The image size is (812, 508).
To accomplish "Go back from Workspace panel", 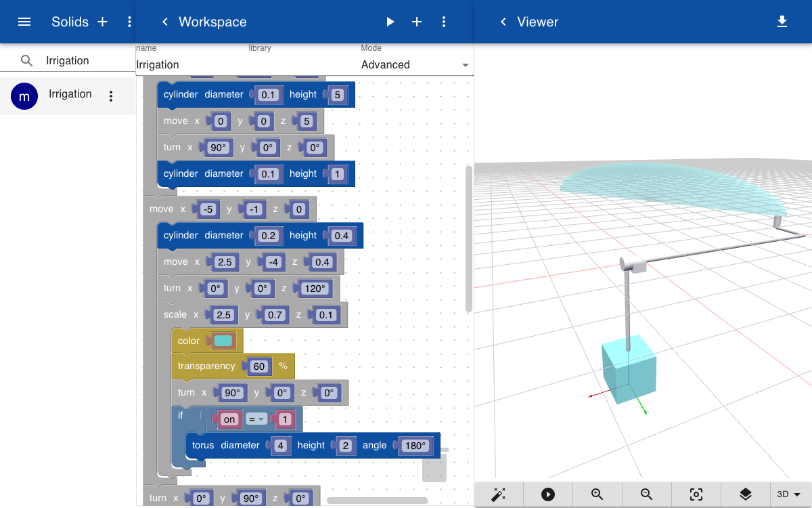I will pos(164,22).
